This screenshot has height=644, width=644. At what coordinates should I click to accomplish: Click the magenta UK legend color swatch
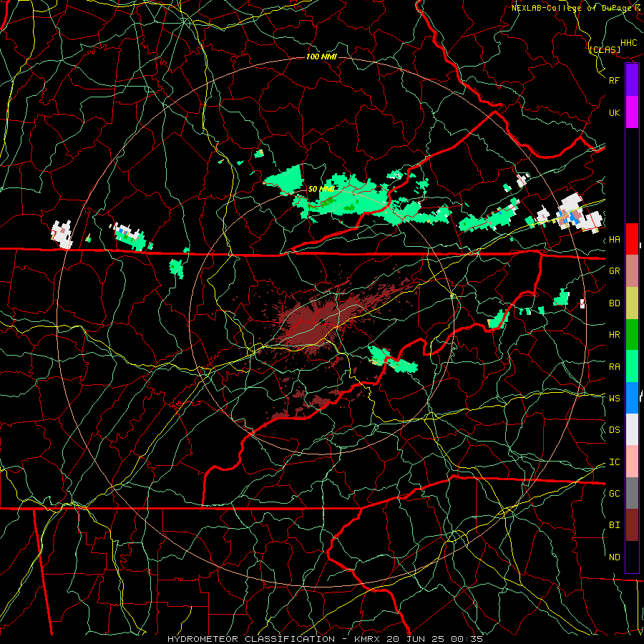(632, 112)
